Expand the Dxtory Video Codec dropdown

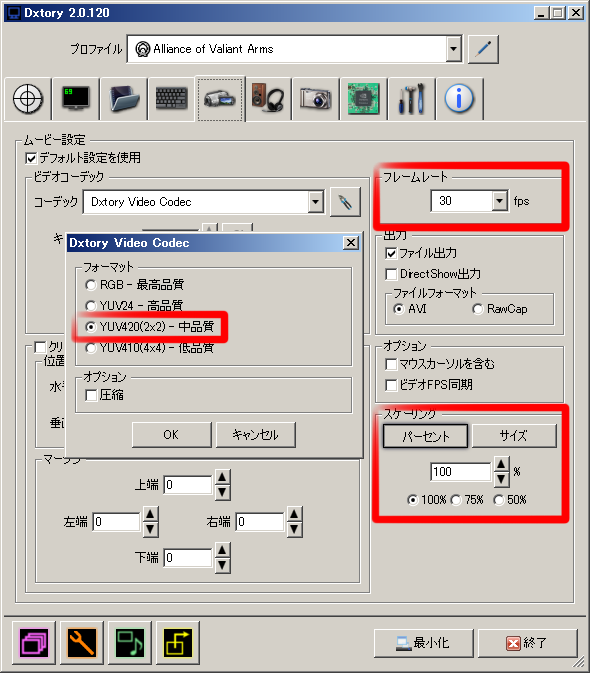(315, 201)
